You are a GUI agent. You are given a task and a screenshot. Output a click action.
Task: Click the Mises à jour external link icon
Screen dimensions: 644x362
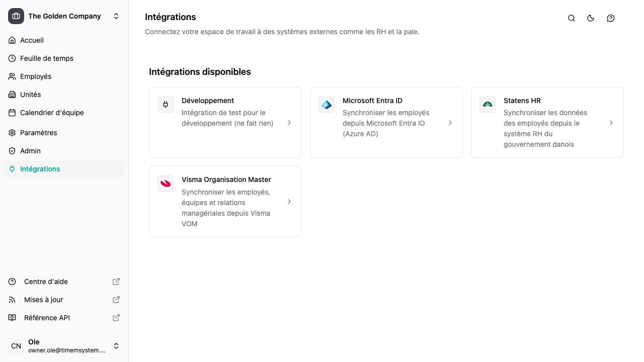(x=116, y=300)
